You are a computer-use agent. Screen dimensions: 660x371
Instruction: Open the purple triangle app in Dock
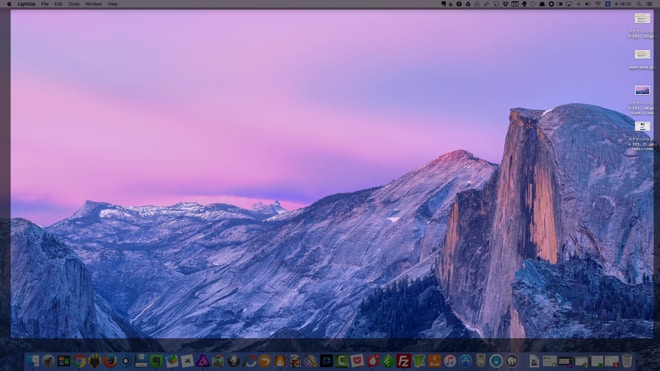[x=202, y=361]
